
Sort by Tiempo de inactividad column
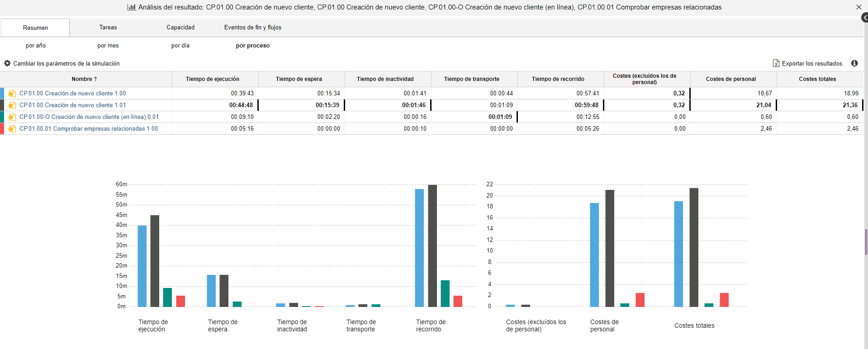tap(388, 79)
